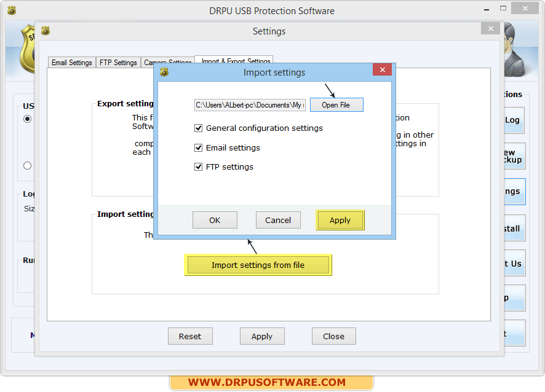This screenshot has height=392, width=545.
Task: Click the Contact Us button in the main window
Action: 515,263
